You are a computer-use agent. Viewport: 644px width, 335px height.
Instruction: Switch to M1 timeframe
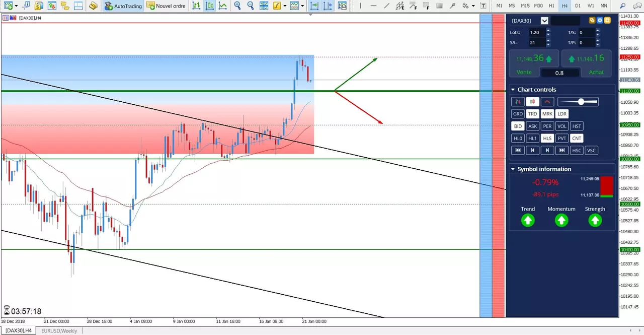tap(499, 6)
